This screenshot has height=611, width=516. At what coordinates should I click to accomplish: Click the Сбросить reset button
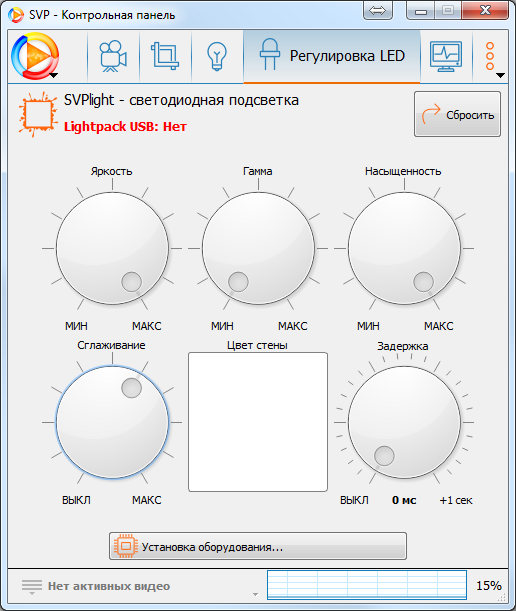457,114
